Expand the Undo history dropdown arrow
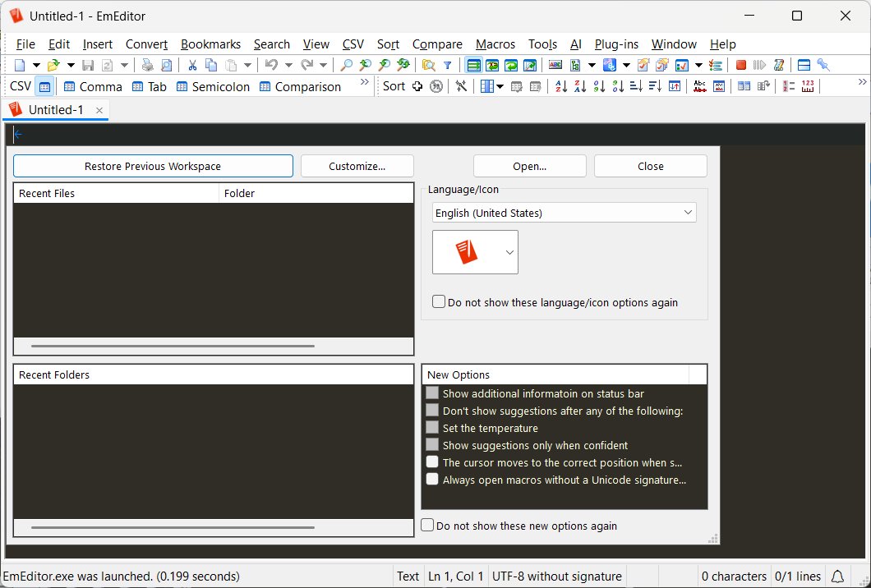 click(288, 65)
